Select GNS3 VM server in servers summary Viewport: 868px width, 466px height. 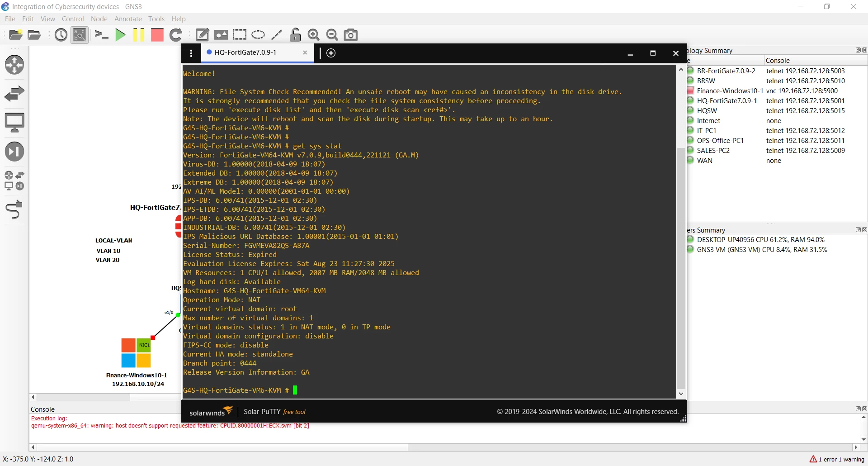[x=762, y=250]
